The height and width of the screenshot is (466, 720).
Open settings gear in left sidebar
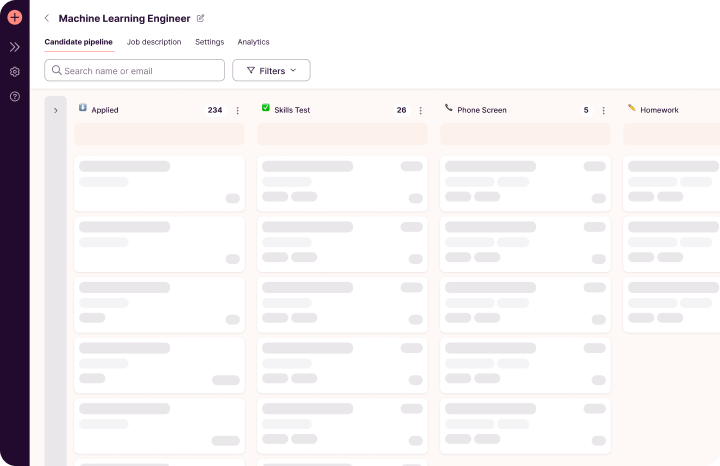click(15, 72)
